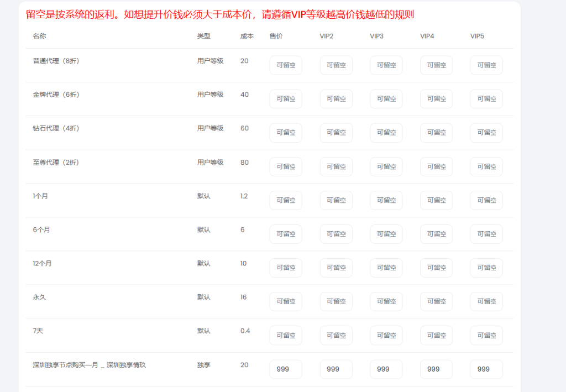This screenshot has width=566, height=392.
Task: Click the last 999 VIP5 field
Action: [486, 369]
